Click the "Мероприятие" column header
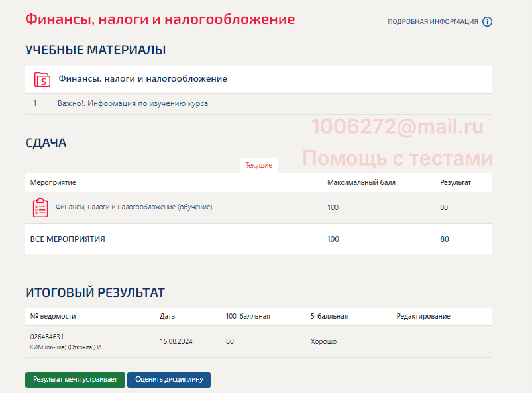 click(53, 182)
